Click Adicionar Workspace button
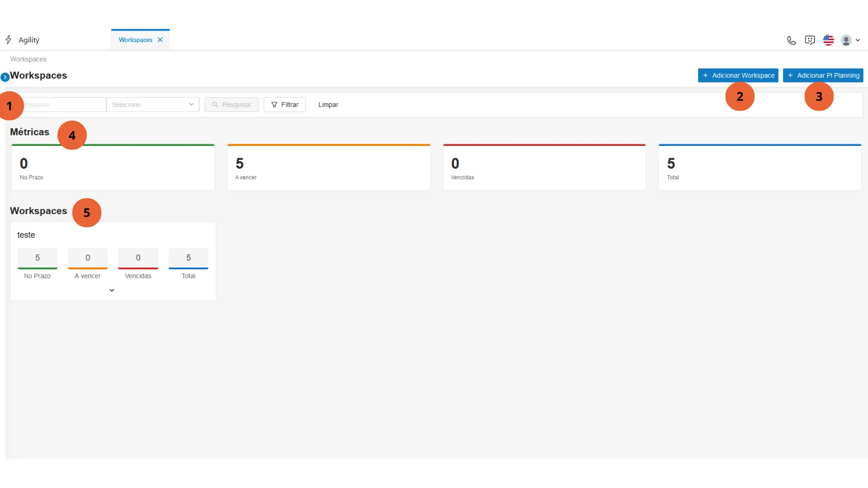 click(x=738, y=75)
